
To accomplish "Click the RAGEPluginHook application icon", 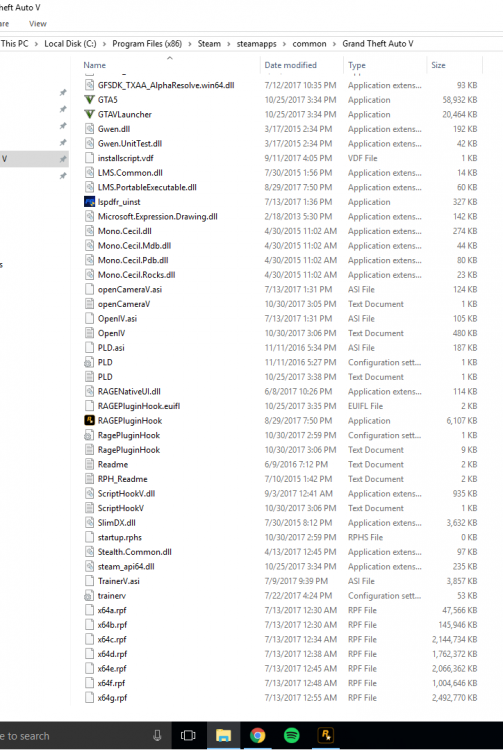I will tap(89, 420).
